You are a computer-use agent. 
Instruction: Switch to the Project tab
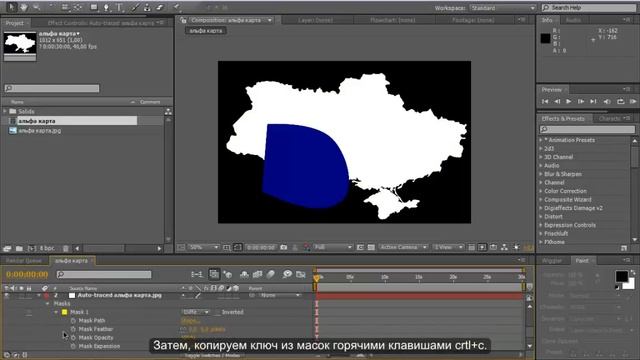click(15, 23)
